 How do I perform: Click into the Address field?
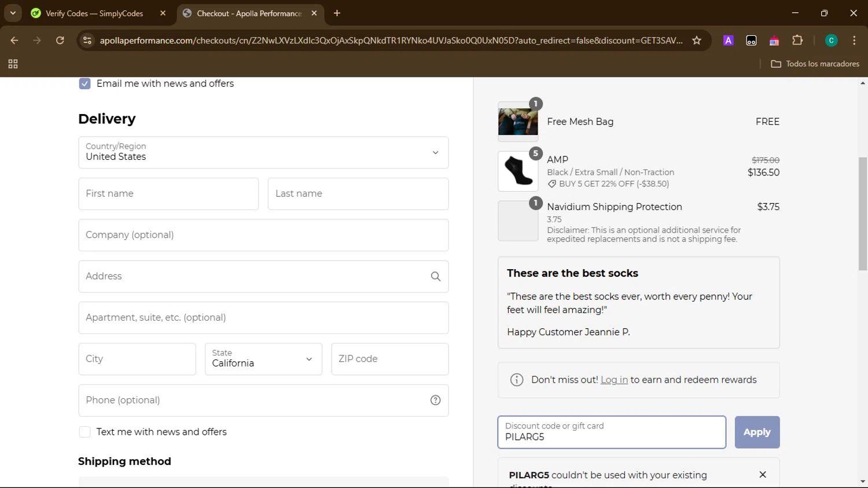point(263,277)
